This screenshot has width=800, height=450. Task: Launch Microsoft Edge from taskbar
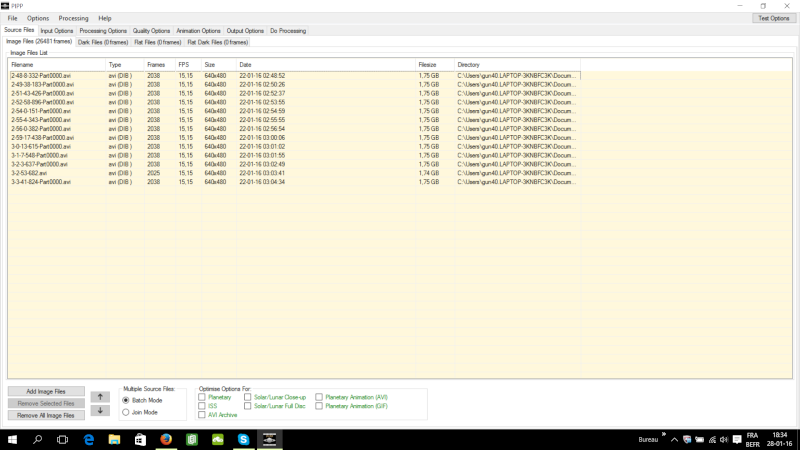click(x=89, y=439)
